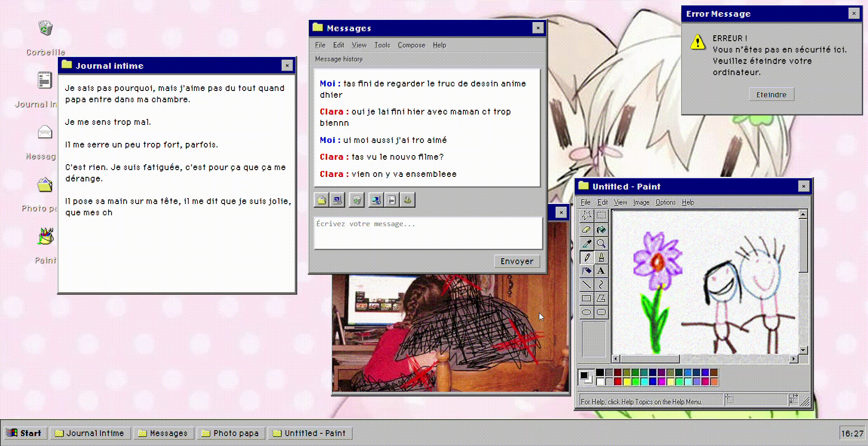868x446 pixels.
Task: Open the Start menu on the taskbar
Action: [25, 433]
